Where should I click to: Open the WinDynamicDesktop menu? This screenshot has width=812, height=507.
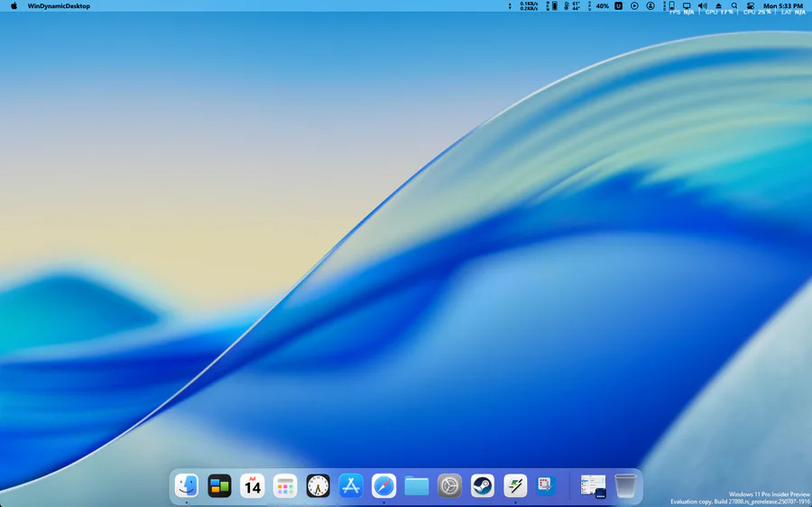tap(59, 6)
